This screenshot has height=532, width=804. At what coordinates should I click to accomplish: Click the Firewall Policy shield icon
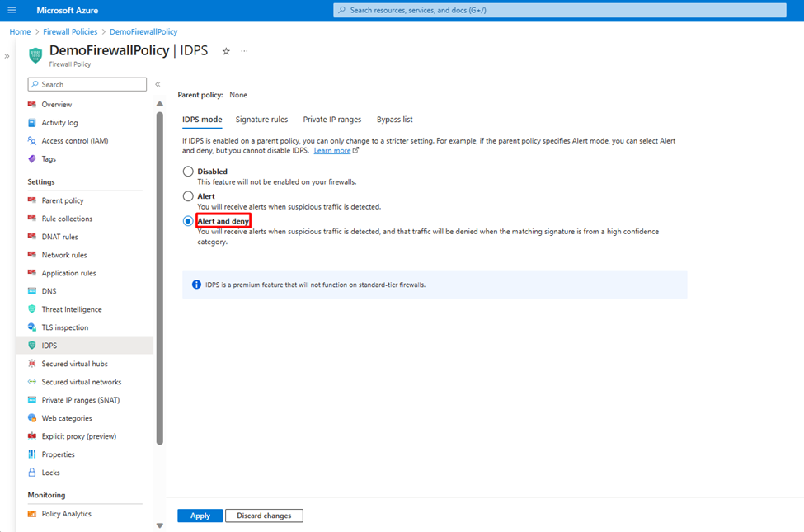35,55
